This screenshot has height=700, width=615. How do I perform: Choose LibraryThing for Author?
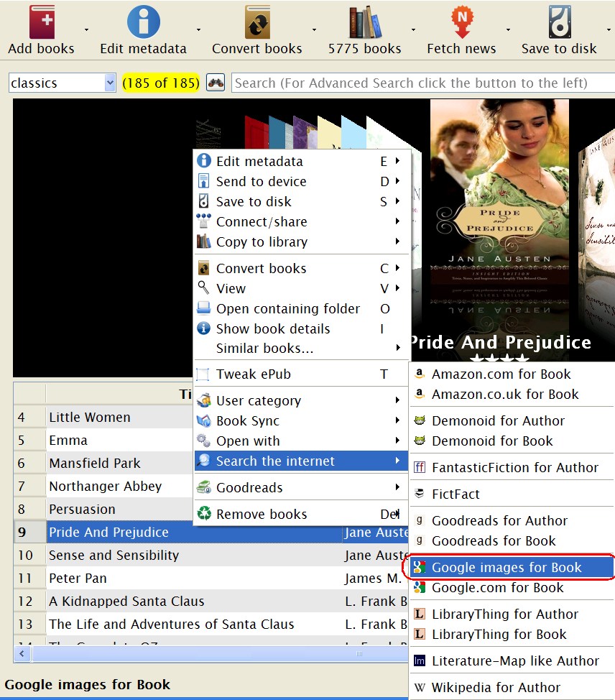(x=512, y=614)
